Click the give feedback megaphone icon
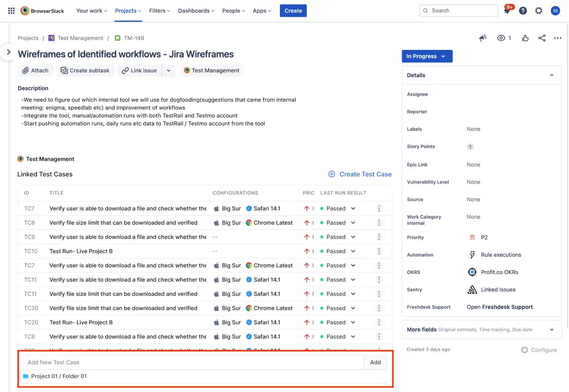569x392 pixels. click(483, 38)
